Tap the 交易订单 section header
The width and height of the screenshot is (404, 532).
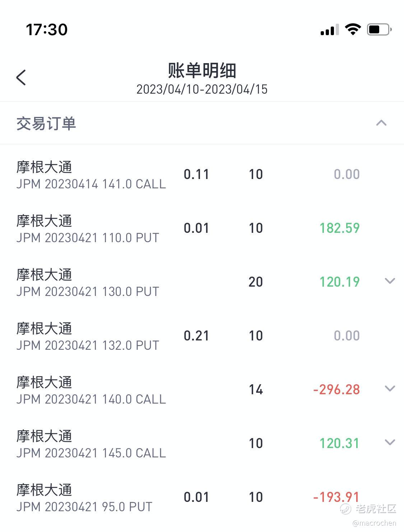(x=202, y=123)
